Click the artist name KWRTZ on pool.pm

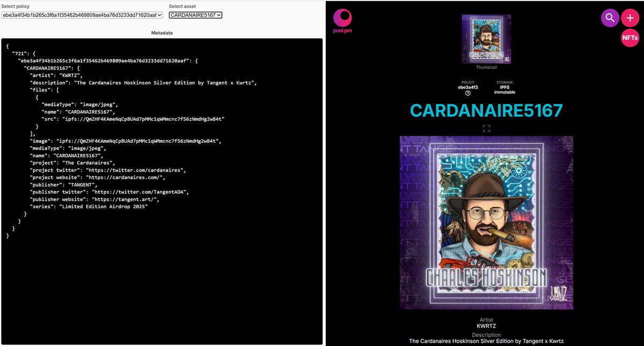486,326
